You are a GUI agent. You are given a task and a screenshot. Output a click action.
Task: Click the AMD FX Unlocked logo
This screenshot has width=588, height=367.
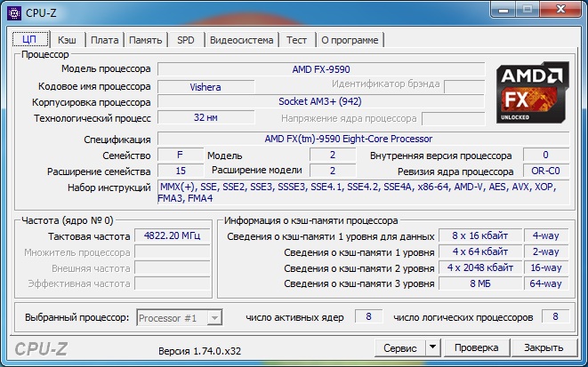click(533, 92)
